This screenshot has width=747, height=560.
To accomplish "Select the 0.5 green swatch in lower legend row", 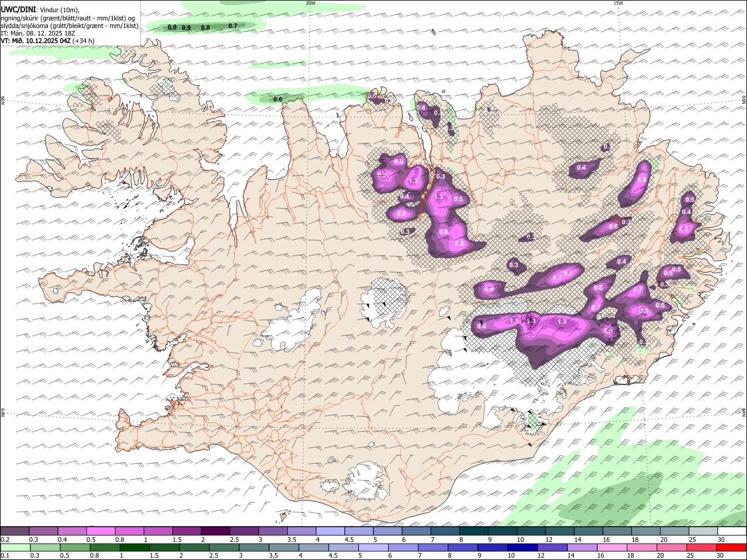I will click(75, 547).
